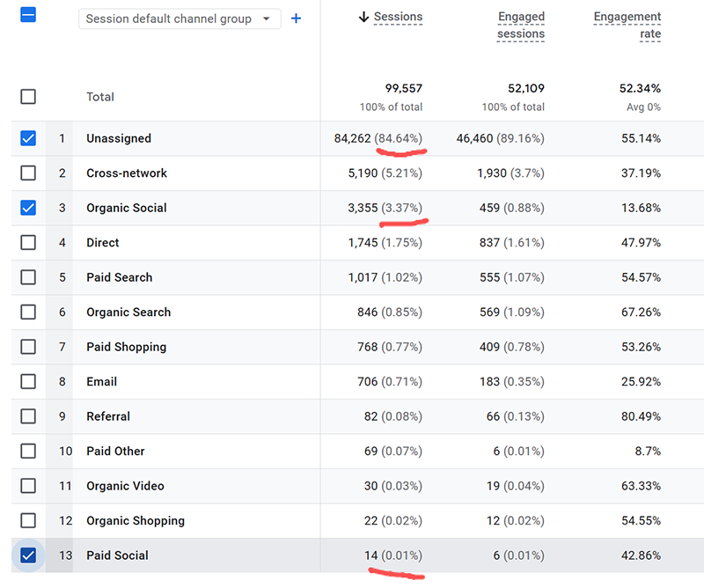704x588 pixels.
Task: Tick the Paid Search row checkbox
Action: click(x=28, y=277)
